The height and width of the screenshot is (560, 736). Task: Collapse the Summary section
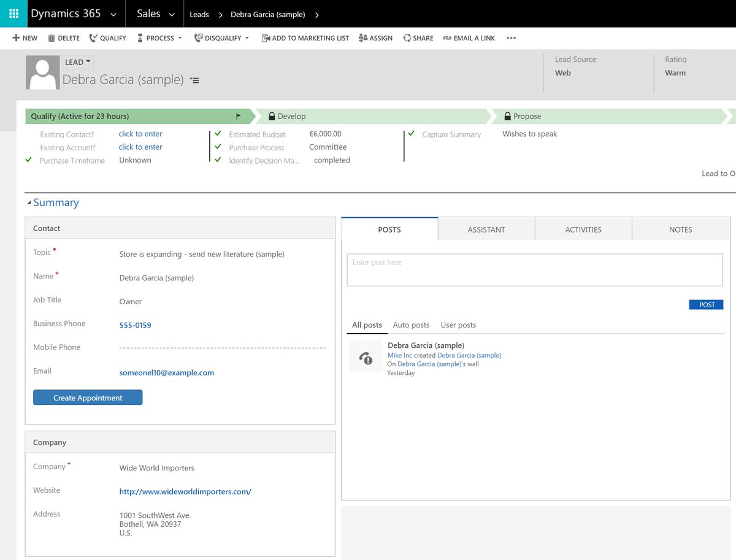29,203
